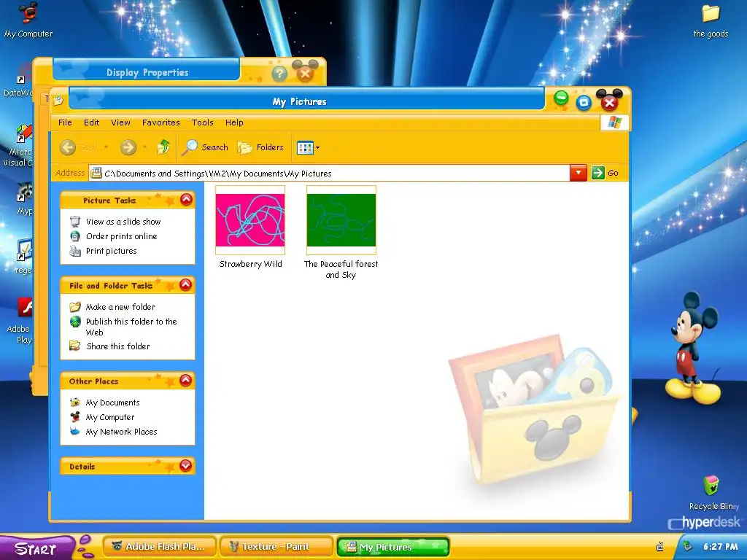
Task: Click the Up folder arrow in toolbar
Action: pos(163,147)
